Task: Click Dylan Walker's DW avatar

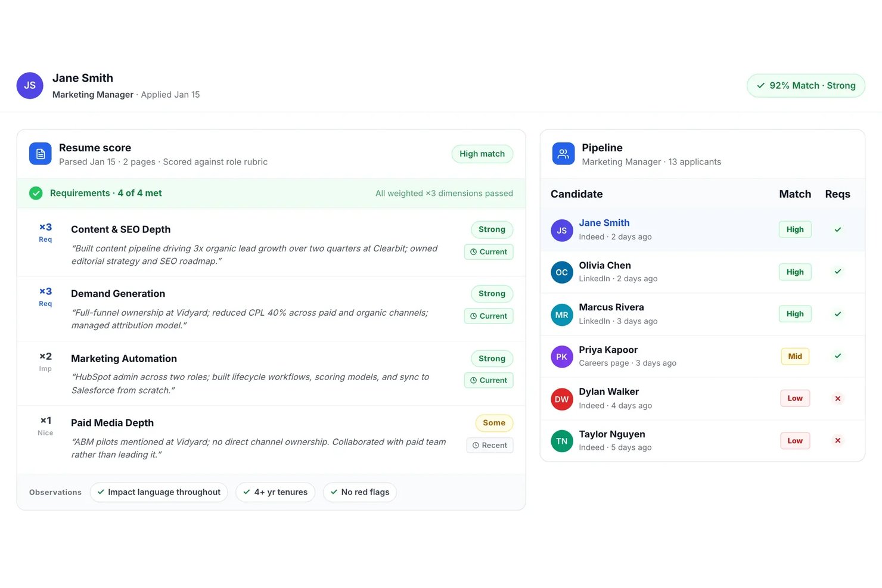Action: (561, 399)
